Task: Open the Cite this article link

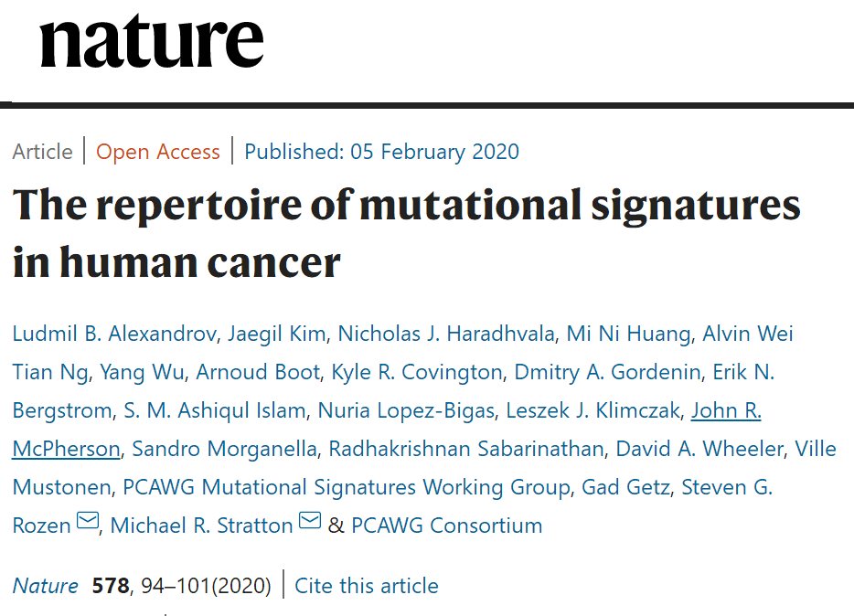Action: point(366,586)
